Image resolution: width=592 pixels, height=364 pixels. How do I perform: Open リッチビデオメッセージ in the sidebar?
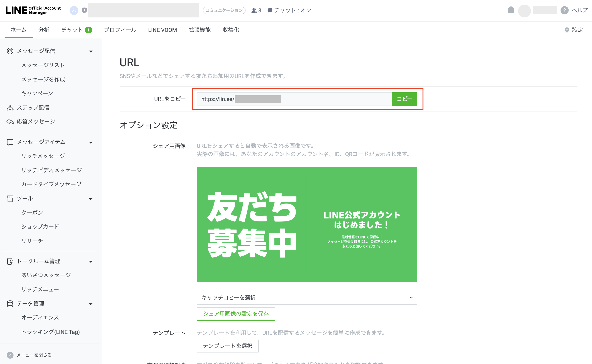(51, 170)
